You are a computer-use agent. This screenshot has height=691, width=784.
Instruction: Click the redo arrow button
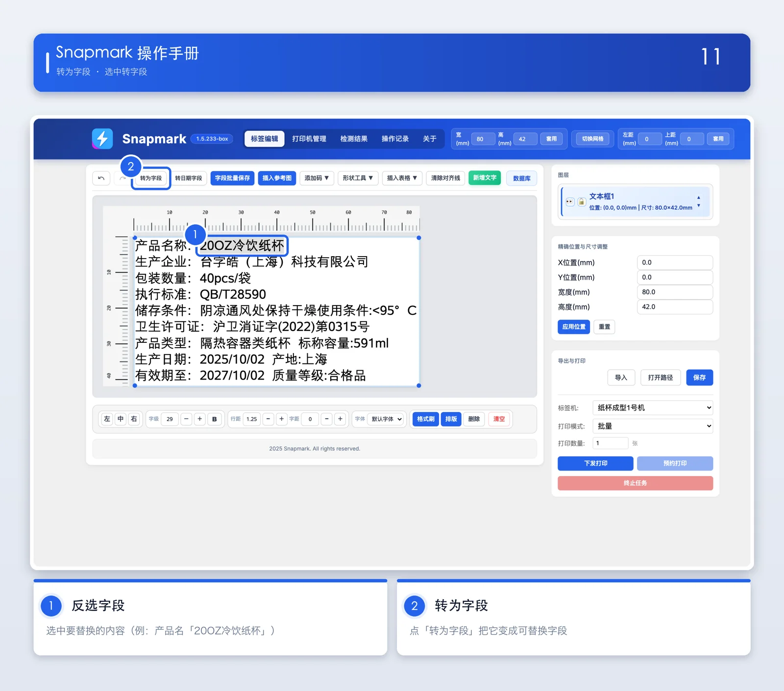coord(122,178)
